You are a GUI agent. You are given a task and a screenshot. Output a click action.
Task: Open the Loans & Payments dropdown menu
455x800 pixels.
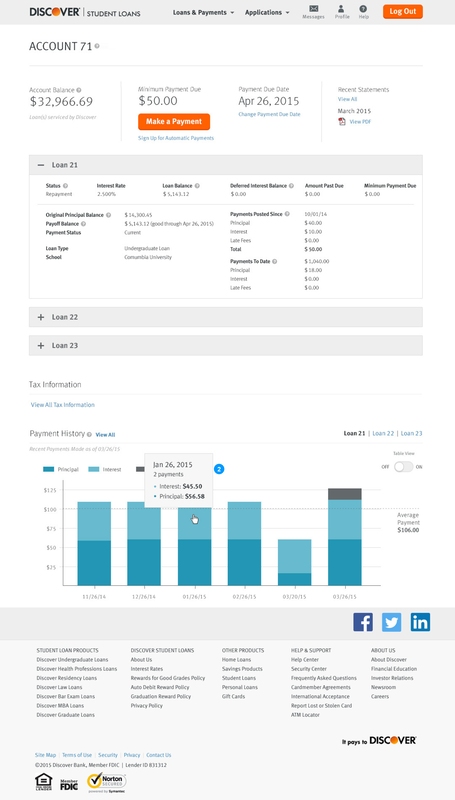pyautogui.click(x=203, y=12)
